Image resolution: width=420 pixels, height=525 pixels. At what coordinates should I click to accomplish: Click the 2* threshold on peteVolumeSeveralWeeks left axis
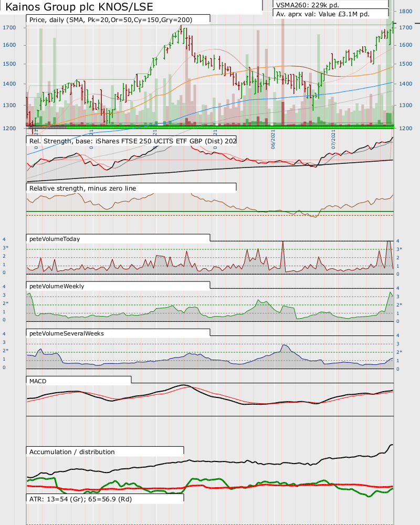click(x=6, y=350)
